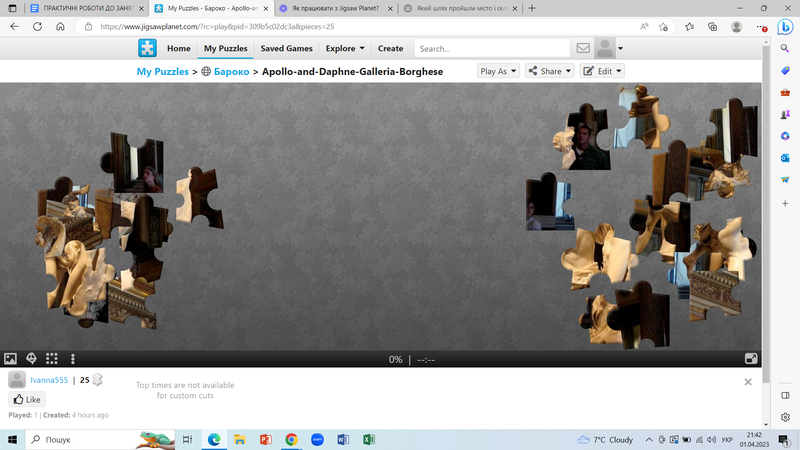The height and width of the screenshot is (450, 800).
Task: Open My Puzzles breadcrumb link
Action: pos(162,71)
